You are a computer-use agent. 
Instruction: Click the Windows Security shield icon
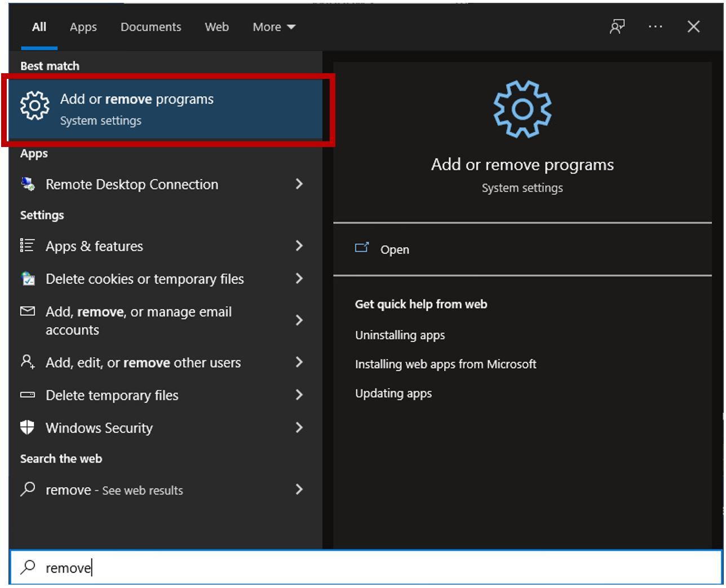(x=28, y=427)
